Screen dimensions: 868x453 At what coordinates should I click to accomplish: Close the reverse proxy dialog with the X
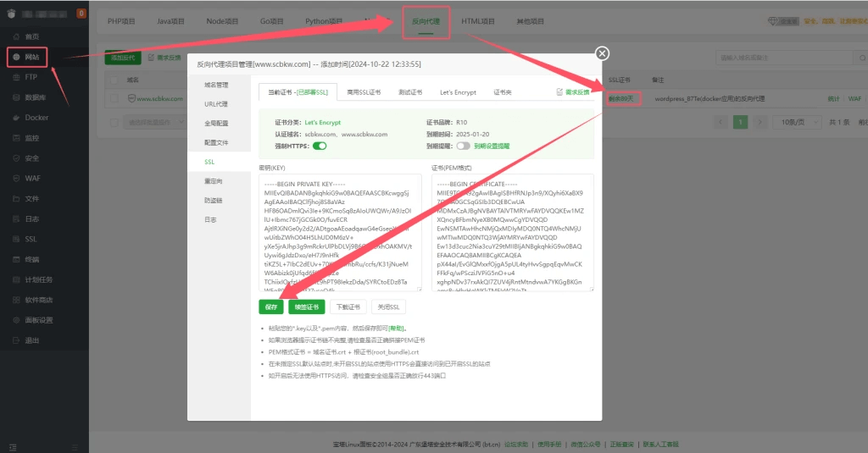tap(603, 53)
